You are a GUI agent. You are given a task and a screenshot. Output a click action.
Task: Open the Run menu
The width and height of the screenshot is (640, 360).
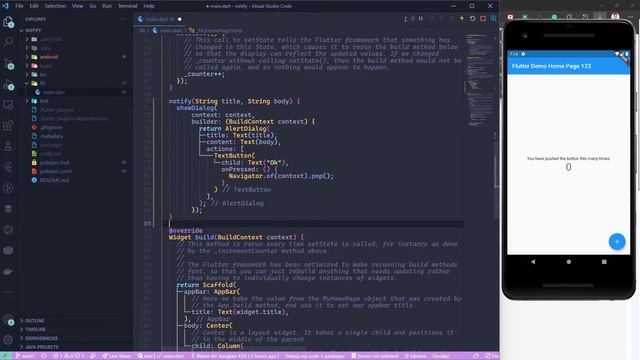(107, 6)
